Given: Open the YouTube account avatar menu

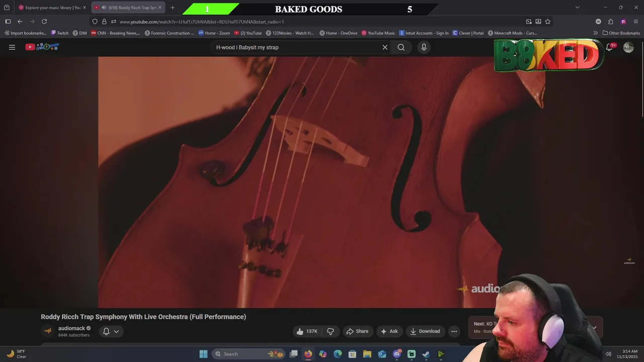Looking at the screenshot, I should 628,47.
